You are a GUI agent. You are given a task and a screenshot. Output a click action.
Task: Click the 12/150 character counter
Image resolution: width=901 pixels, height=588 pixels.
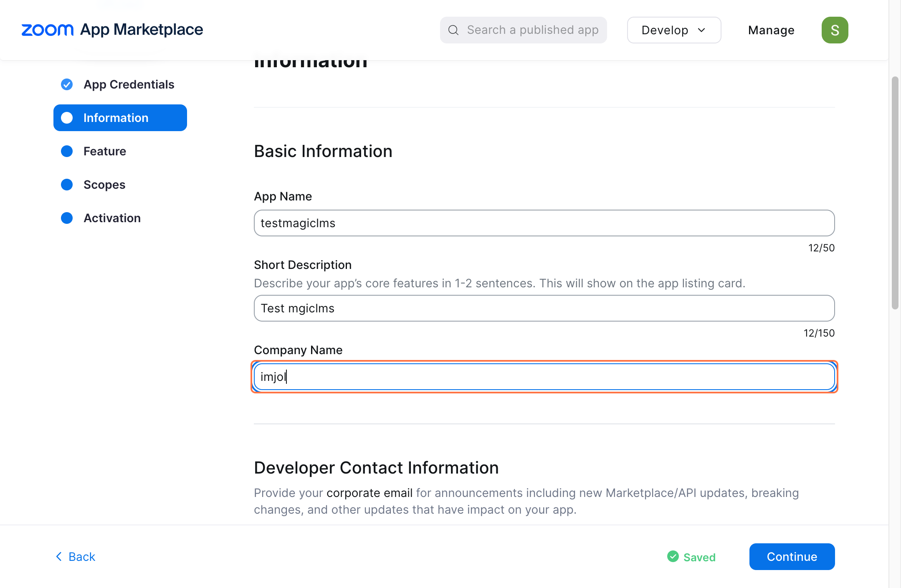point(819,333)
